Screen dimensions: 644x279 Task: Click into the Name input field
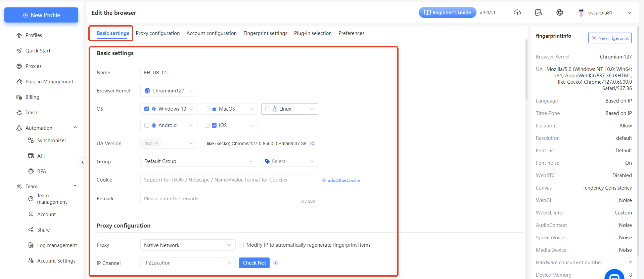click(x=229, y=73)
